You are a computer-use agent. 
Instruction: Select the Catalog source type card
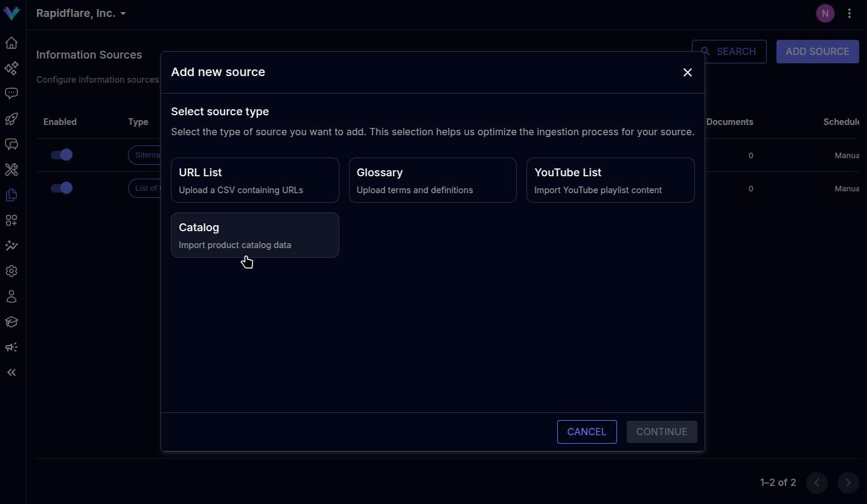tap(255, 235)
